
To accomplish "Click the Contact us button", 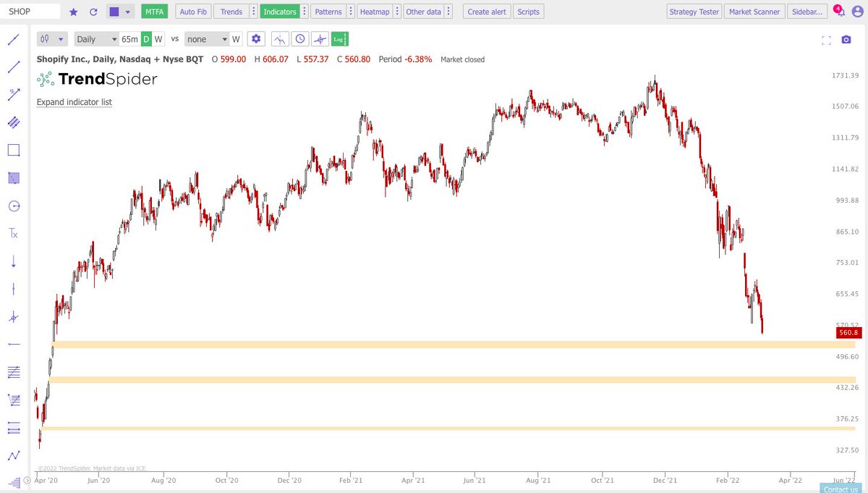I will pos(840,489).
